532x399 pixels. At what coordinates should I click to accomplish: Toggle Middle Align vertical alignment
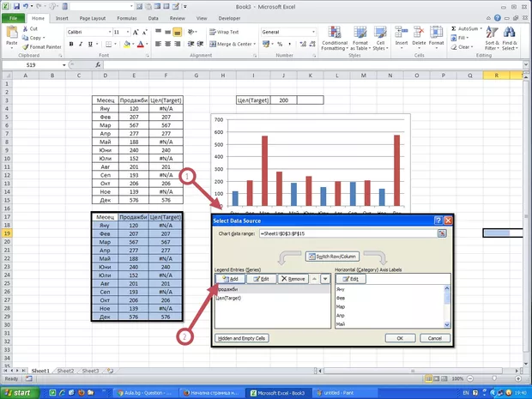pyautogui.click(x=167, y=33)
